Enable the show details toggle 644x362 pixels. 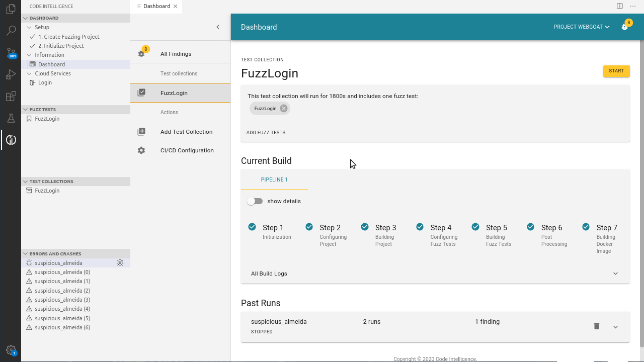pyautogui.click(x=255, y=201)
